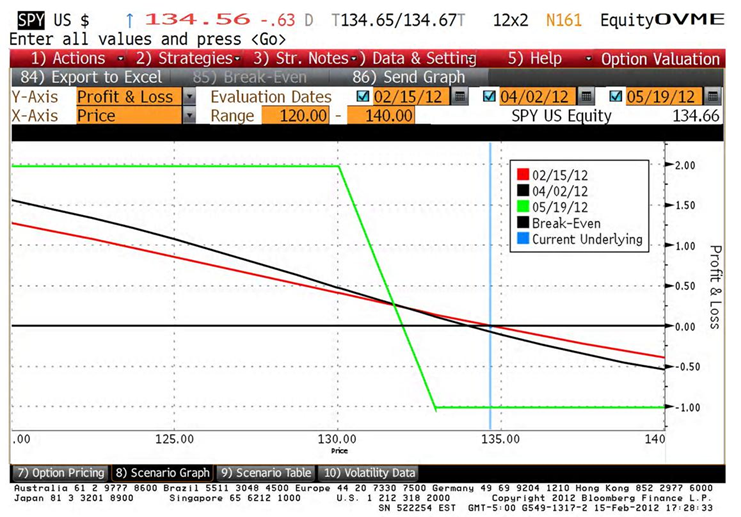The image size is (741, 517).
Task: Click the range upper bound field 140.00
Action: (x=381, y=115)
